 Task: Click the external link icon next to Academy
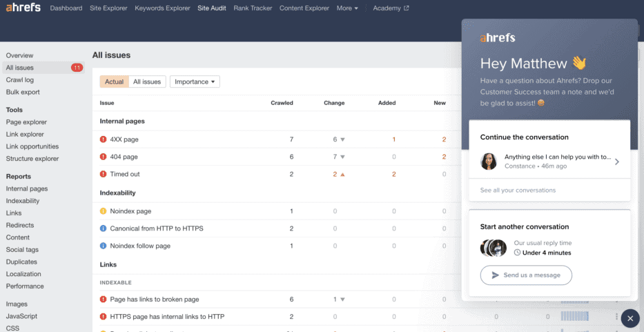tap(407, 8)
